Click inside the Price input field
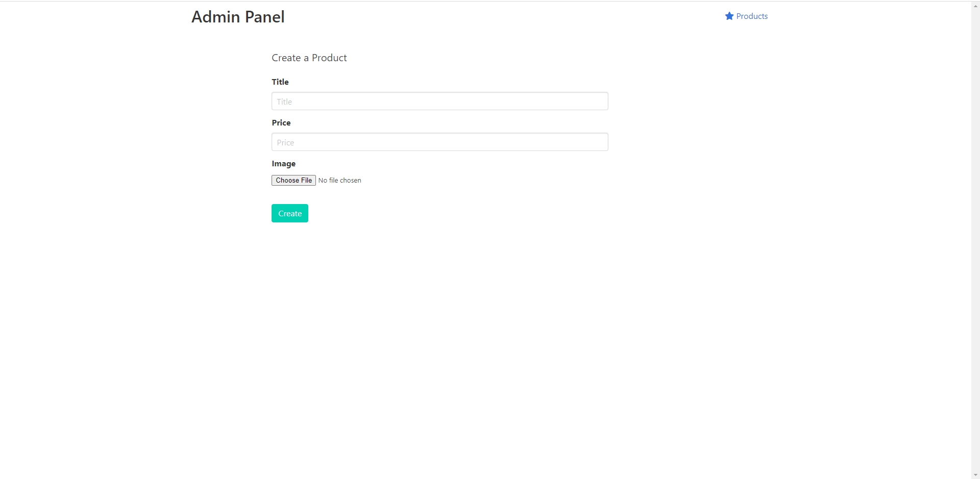Screen dimensions: 980x479 coord(439,142)
